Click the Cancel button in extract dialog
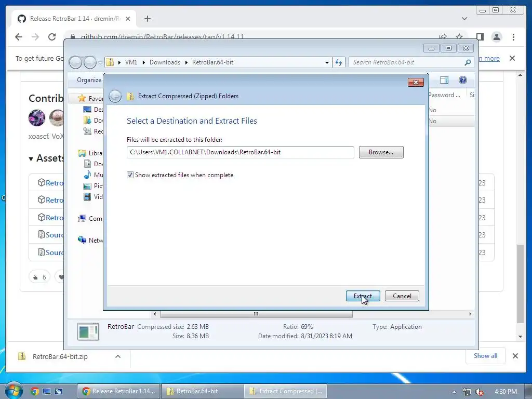The width and height of the screenshot is (532, 399). click(402, 296)
